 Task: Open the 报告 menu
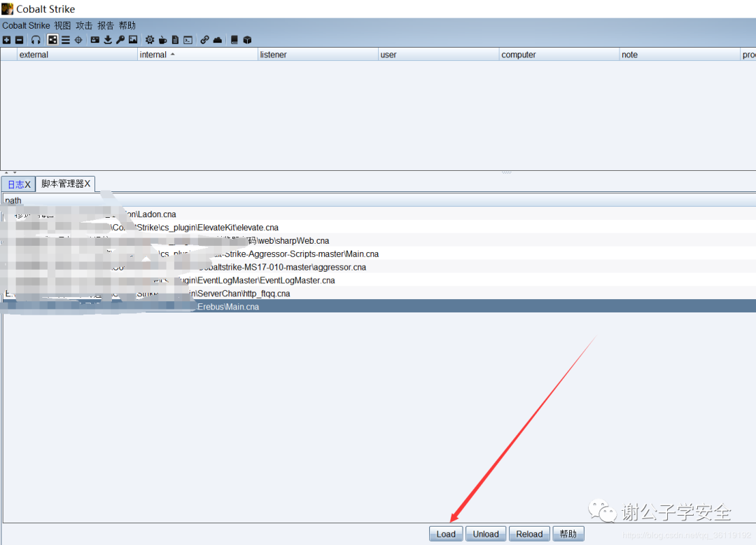pyautogui.click(x=106, y=25)
